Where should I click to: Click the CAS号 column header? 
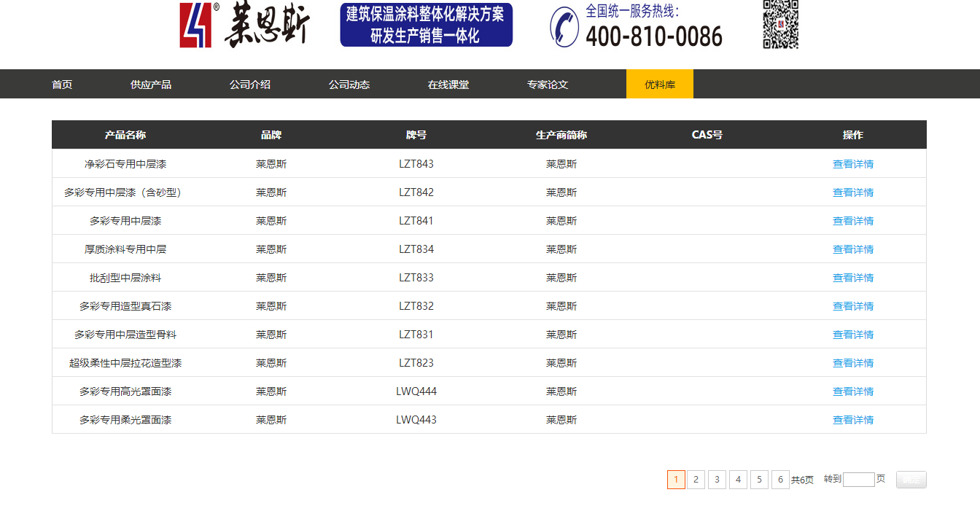pos(707,135)
